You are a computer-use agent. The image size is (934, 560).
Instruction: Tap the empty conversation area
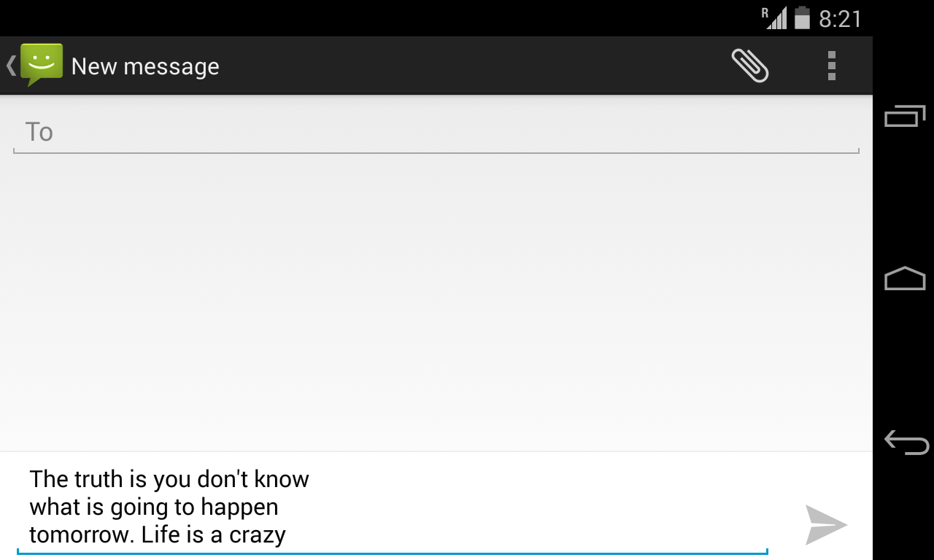tap(436, 303)
